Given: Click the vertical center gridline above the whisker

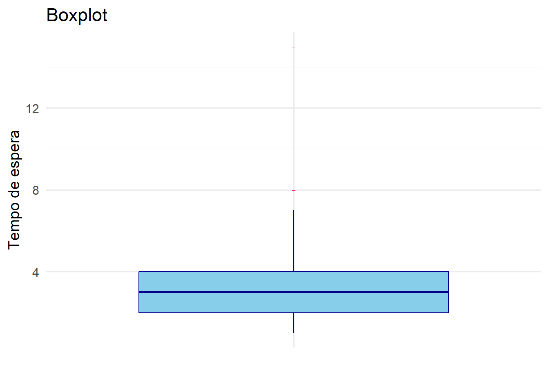Looking at the screenshot, I should (294, 122).
